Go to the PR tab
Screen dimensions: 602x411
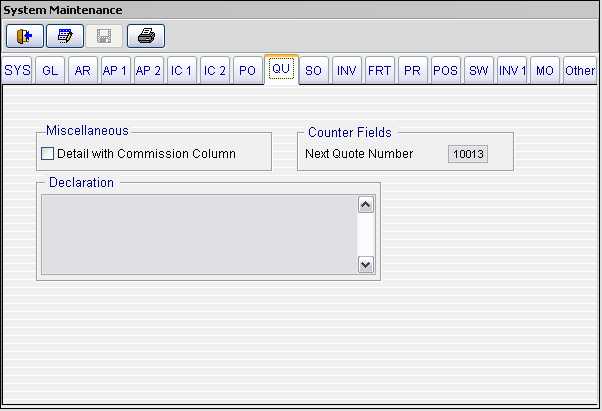[x=412, y=71]
